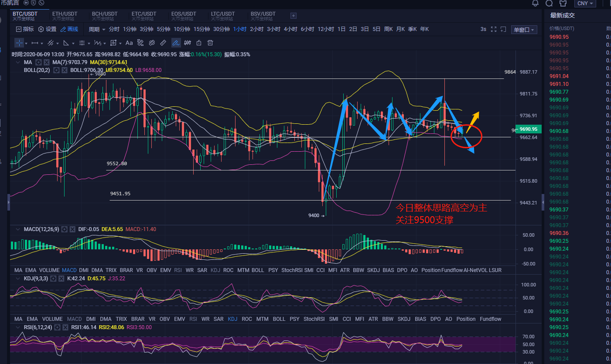Select the 周K timeframe
Screen dimensions: 611x364
388,29
